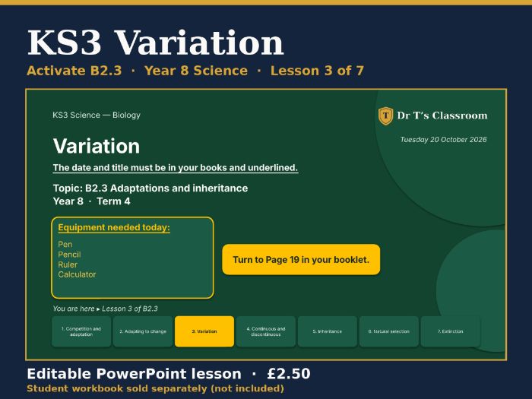
Task: Click the date 'Tuesday 20 October 2026'
Action: (443, 139)
